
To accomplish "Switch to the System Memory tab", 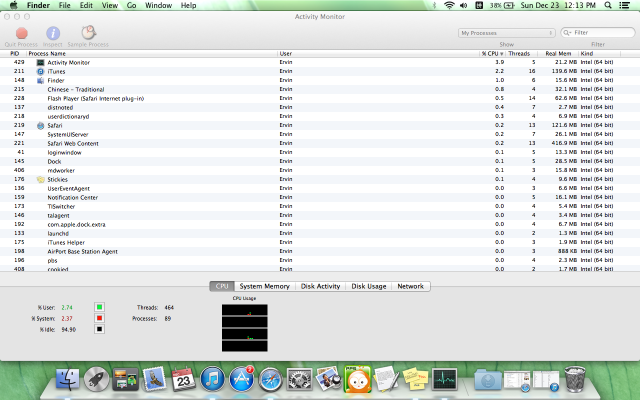I will pos(264,286).
